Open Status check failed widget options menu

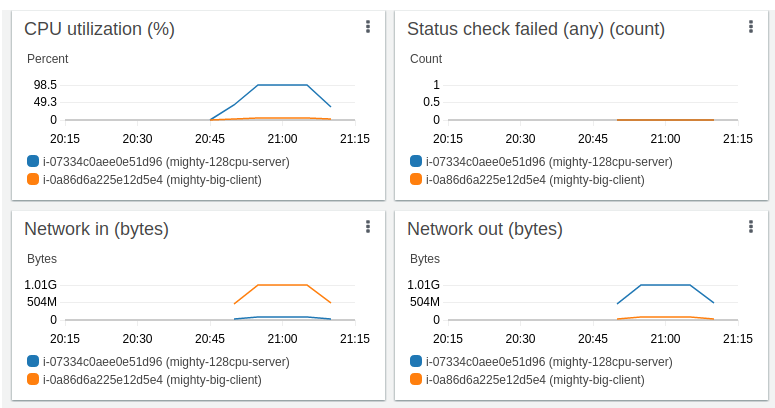tap(750, 27)
